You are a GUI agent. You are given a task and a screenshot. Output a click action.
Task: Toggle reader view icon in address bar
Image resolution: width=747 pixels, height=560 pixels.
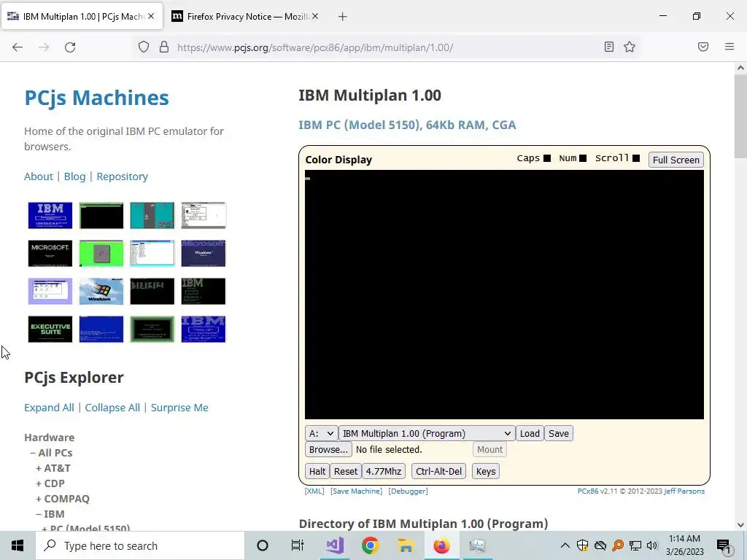(x=609, y=47)
